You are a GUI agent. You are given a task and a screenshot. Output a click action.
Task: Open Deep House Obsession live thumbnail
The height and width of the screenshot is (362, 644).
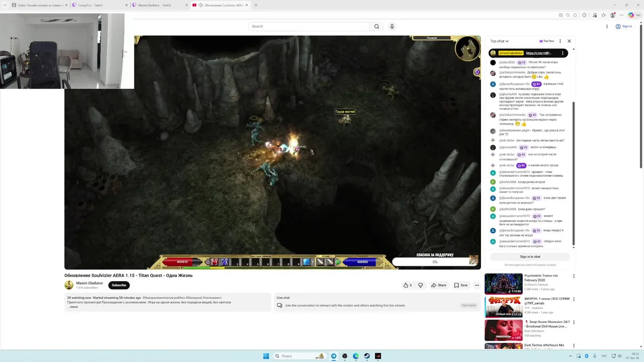point(504,330)
